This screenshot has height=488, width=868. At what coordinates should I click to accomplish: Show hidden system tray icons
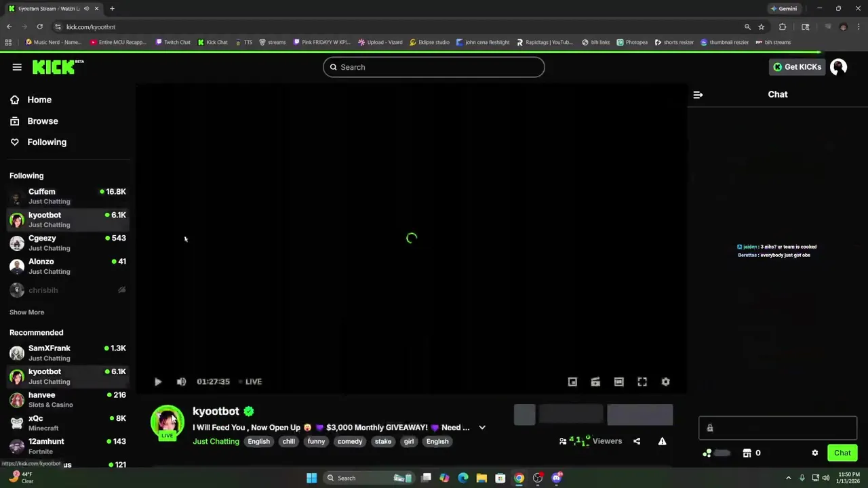click(x=790, y=478)
